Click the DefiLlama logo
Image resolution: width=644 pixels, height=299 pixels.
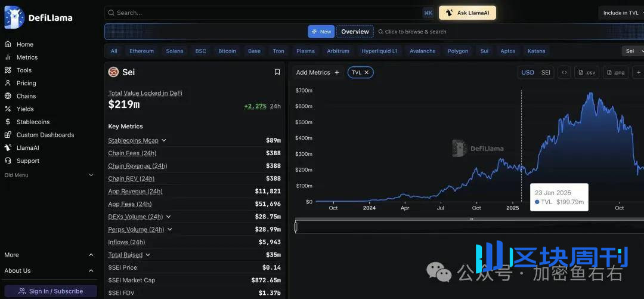(38, 17)
